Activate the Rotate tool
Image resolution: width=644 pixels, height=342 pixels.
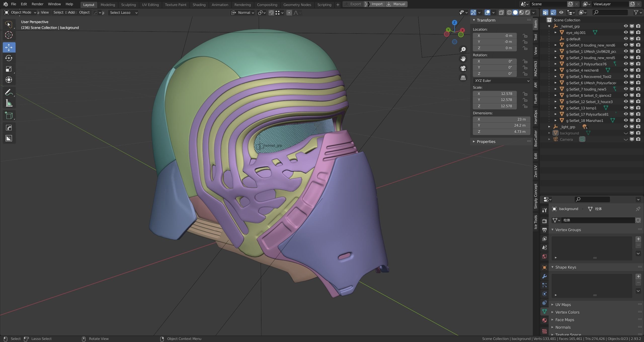click(9, 58)
